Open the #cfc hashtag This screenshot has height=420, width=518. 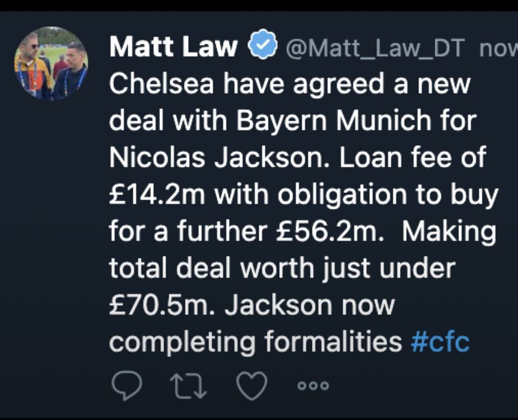click(440, 342)
